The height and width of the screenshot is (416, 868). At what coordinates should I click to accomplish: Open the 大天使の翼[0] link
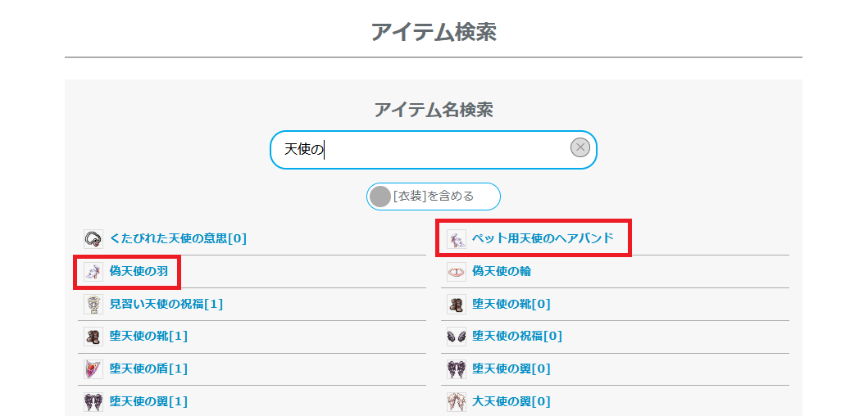[511, 401]
